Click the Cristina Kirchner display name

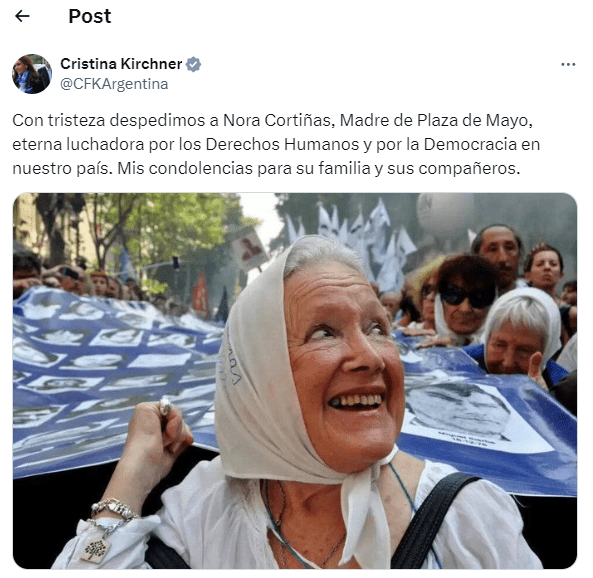pos(121,64)
